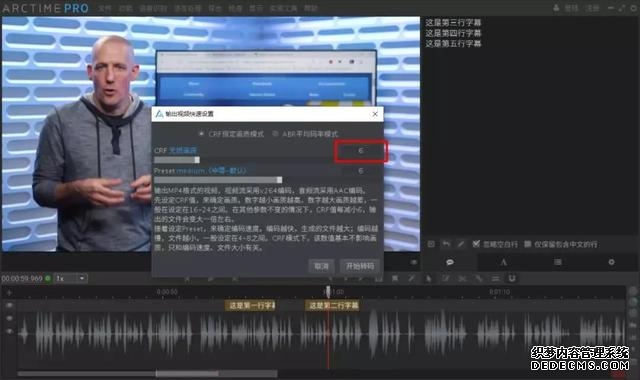
Task: Switch to the speech bubble subtitle tab
Action: tap(450, 262)
